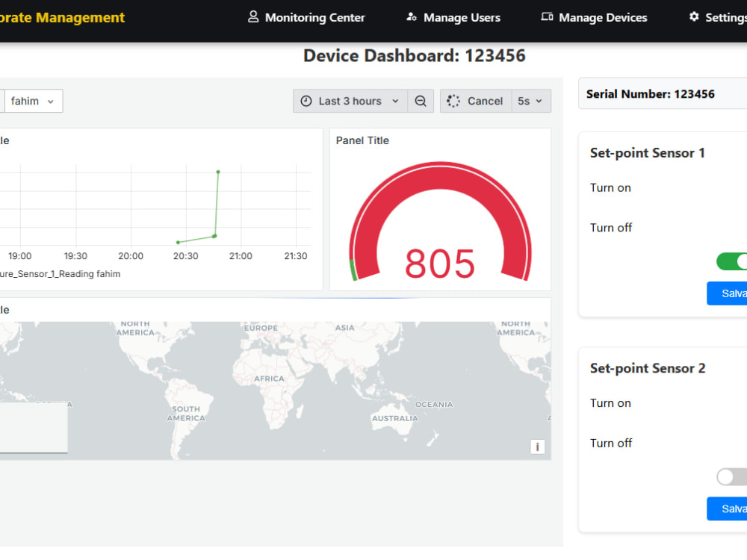Cancel the dashboard refresh
This screenshot has width=747, height=560.
(476, 101)
